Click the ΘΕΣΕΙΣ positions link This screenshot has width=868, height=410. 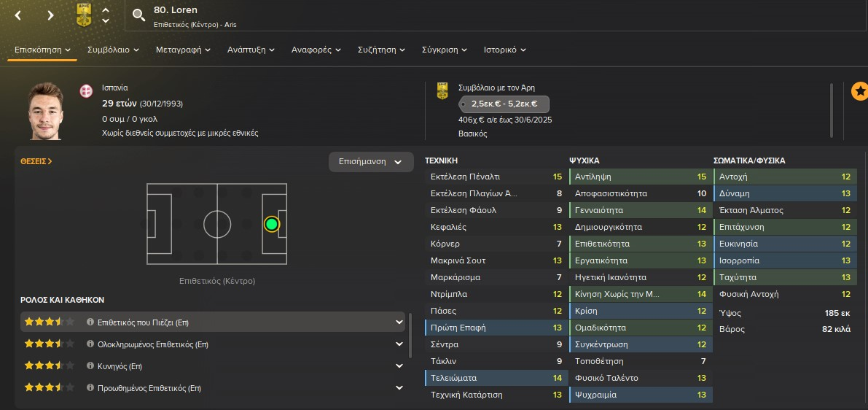[36, 161]
